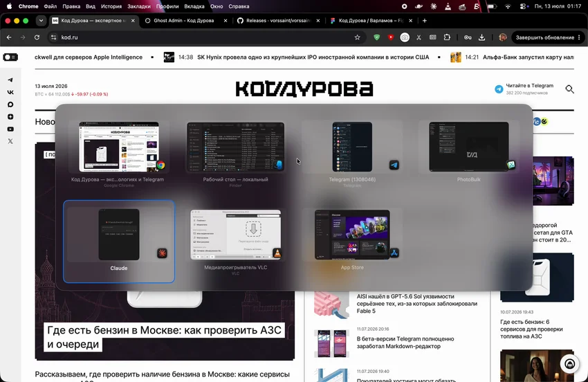Open the Wi-Fi status icon in the menu bar
This screenshot has width=588, height=382.
508,6
